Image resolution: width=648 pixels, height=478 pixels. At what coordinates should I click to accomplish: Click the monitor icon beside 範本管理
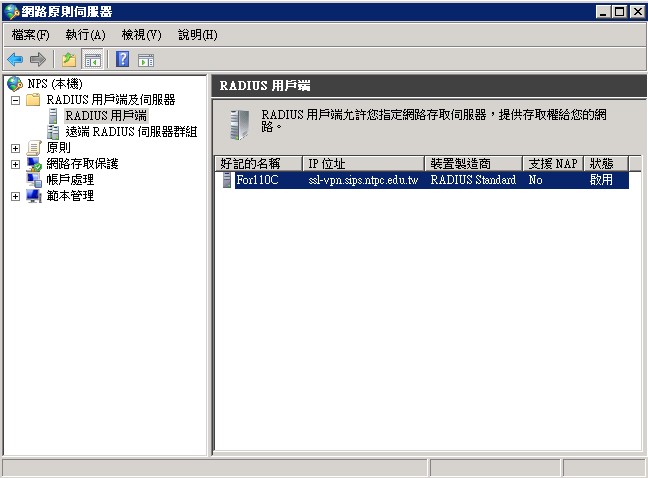point(34,196)
